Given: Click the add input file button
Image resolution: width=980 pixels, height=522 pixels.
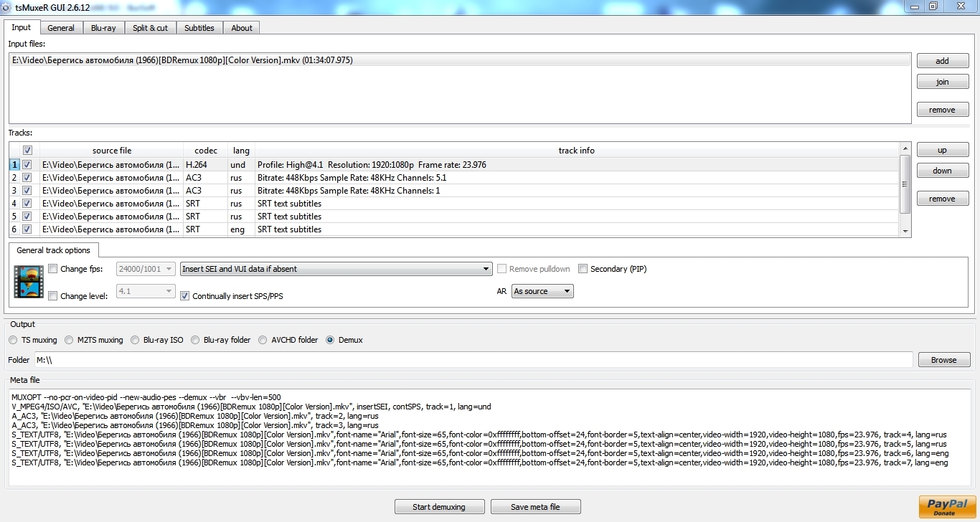Looking at the screenshot, I should (943, 61).
